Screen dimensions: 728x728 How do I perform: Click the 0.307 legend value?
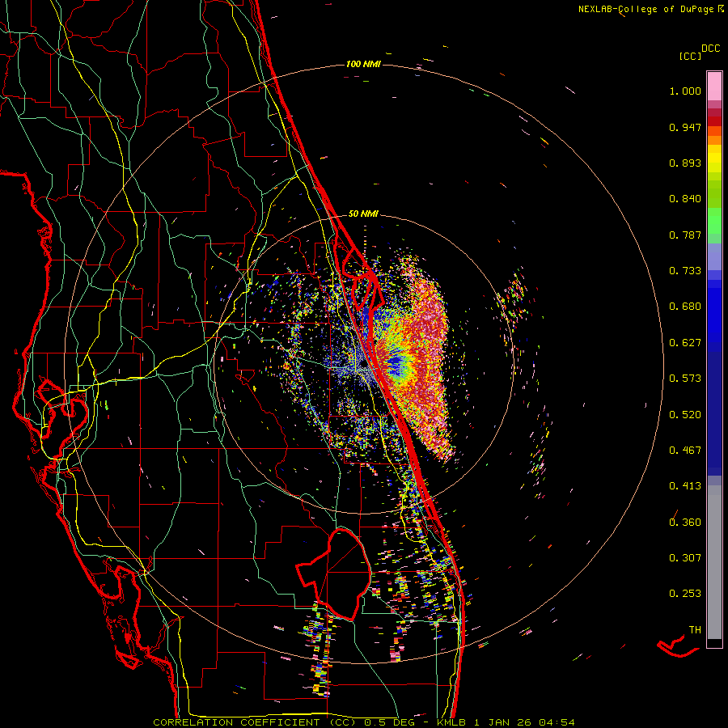point(685,558)
